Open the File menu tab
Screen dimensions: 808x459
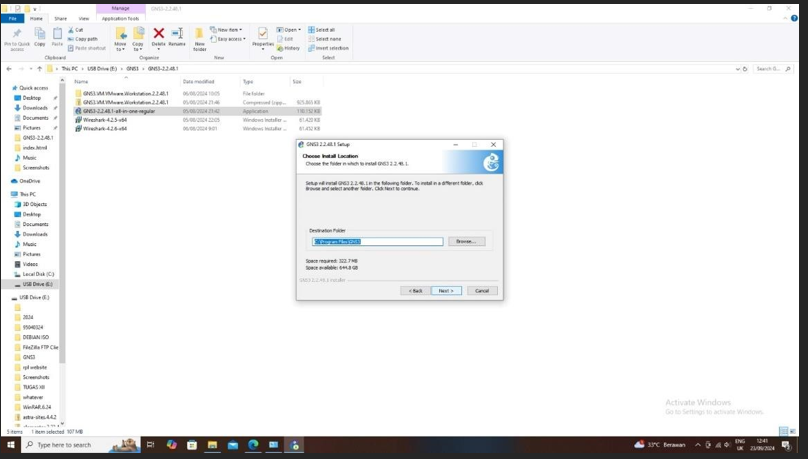click(12, 19)
